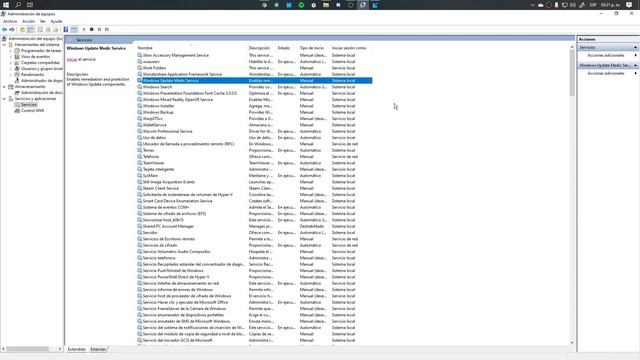Click the Servidor service gear icon
Viewport: 640px width, 360px height.
point(140,233)
